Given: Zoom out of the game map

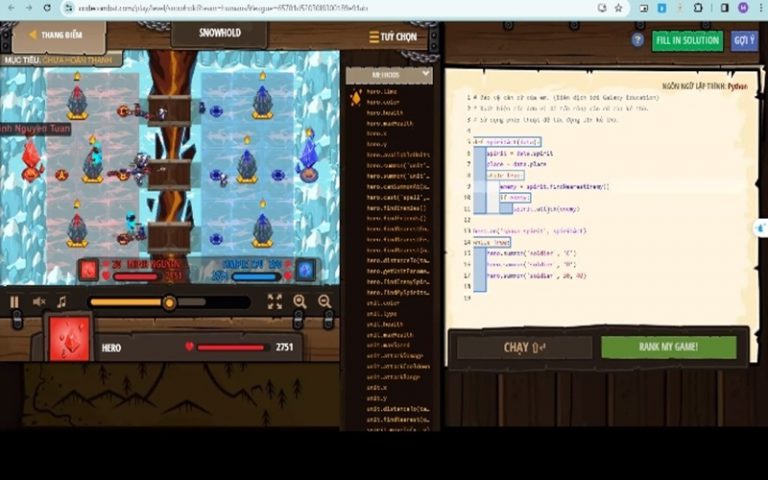Looking at the screenshot, I should tap(324, 302).
